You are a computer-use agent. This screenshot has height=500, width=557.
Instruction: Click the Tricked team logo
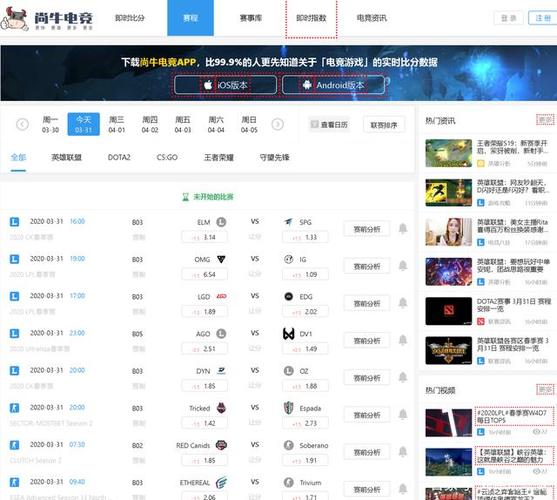click(221, 408)
